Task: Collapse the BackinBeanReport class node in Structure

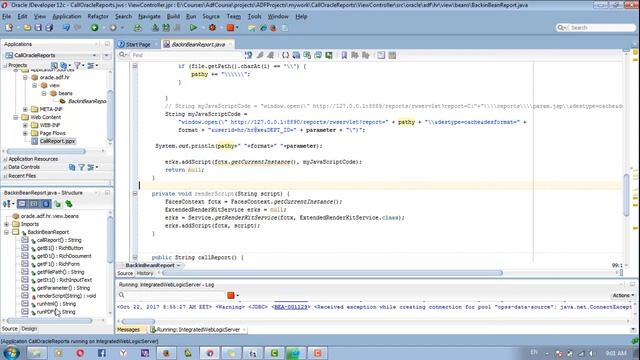Action: pos(7,232)
